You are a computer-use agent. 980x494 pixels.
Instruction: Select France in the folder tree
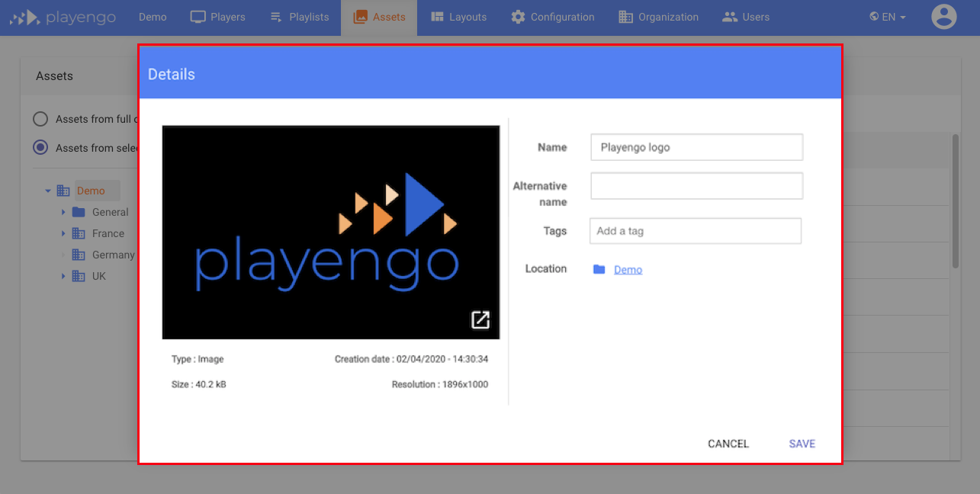click(108, 233)
